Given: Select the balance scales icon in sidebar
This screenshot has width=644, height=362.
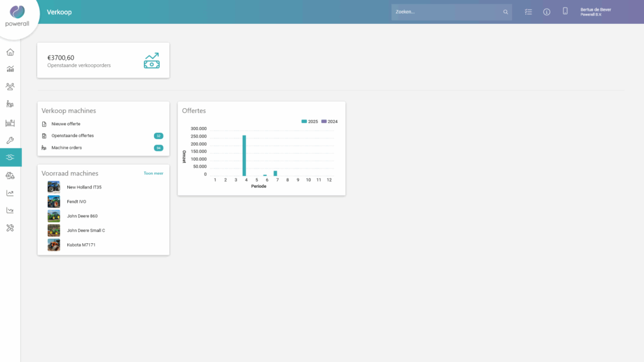Looking at the screenshot, I should tap(10, 175).
